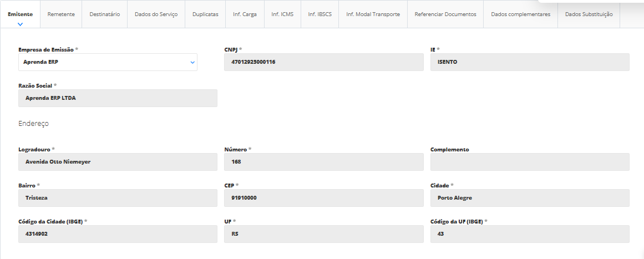
Task: Select the Referenciar Documentos tab
Action: point(445,14)
